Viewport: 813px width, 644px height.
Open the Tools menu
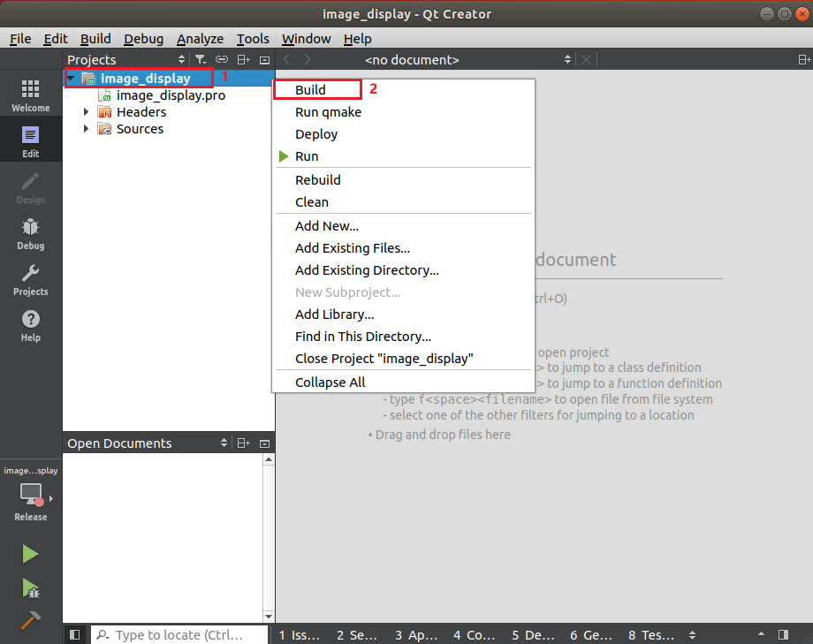coord(253,39)
